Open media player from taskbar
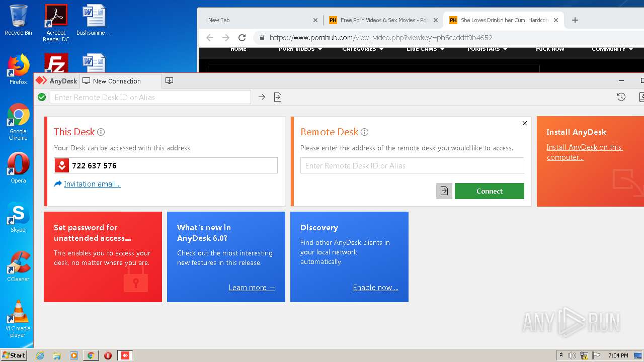Image resolution: width=644 pixels, height=362 pixels. pyautogui.click(x=74, y=355)
